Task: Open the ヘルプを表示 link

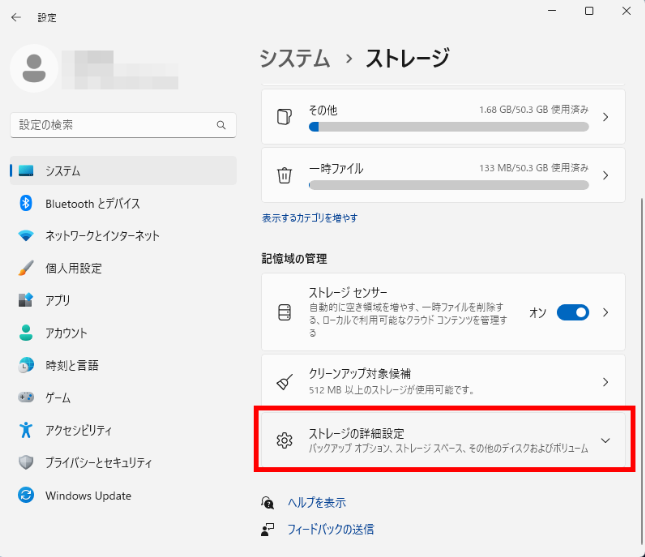Action: (x=316, y=502)
